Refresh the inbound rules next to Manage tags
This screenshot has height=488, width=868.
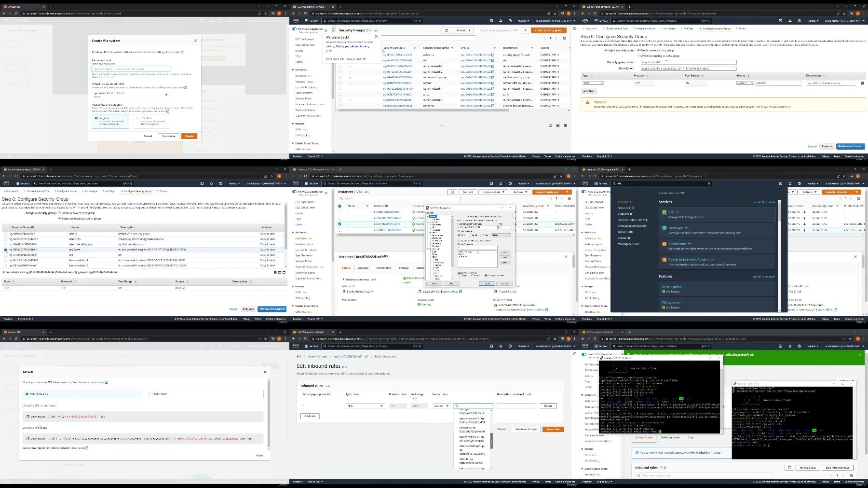click(x=789, y=468)
